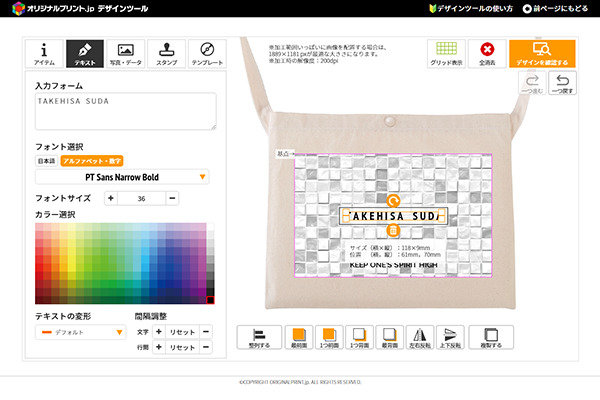Viewport: 600px width, 400px height.
Task: Click the 入力フォーム text area
Action: 125,112
